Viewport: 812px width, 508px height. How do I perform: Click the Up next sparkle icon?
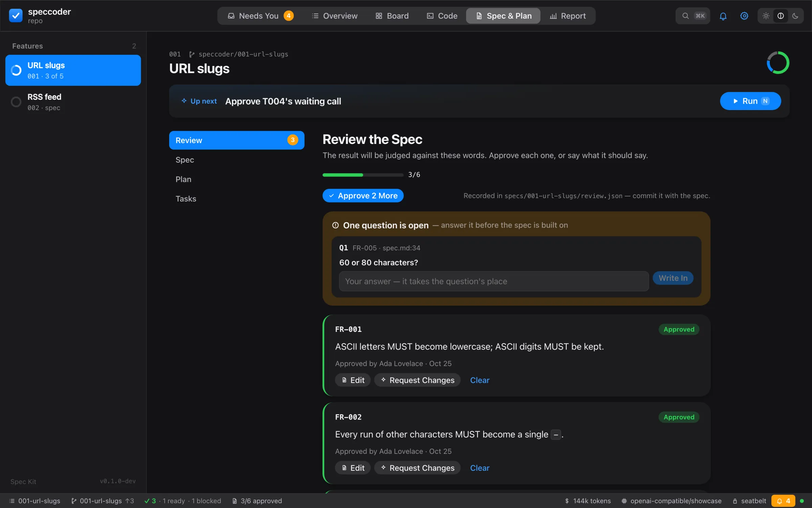(184, 101)
